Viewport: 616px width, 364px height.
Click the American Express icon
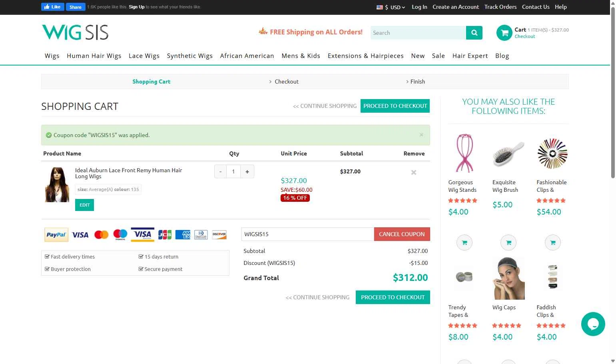pos(183,235)
